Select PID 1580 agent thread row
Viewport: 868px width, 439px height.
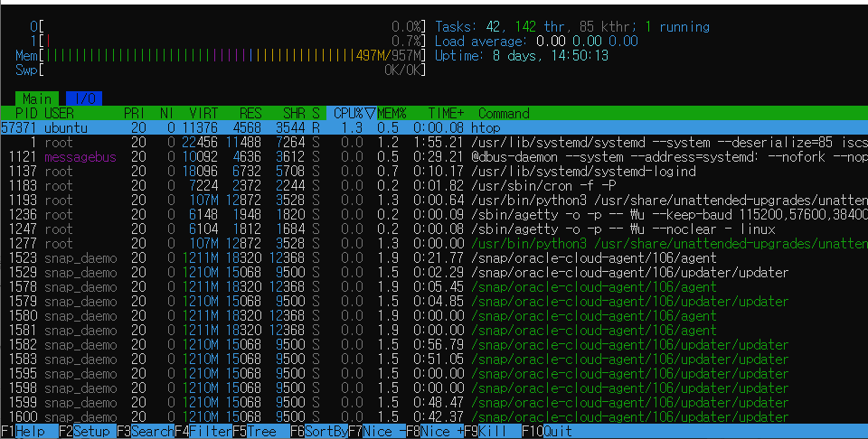pyautogui.click(x=434, y=316)
